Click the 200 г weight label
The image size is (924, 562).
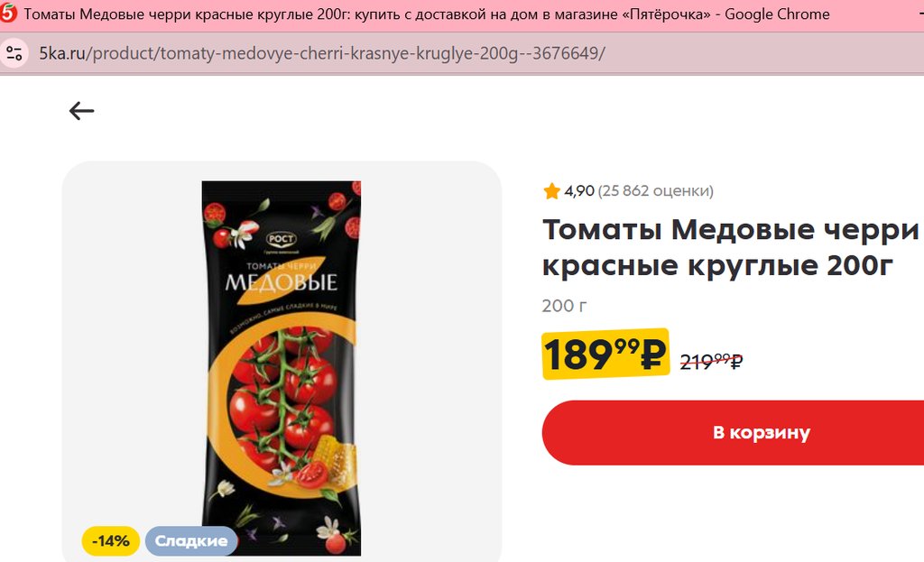point(565,306)
